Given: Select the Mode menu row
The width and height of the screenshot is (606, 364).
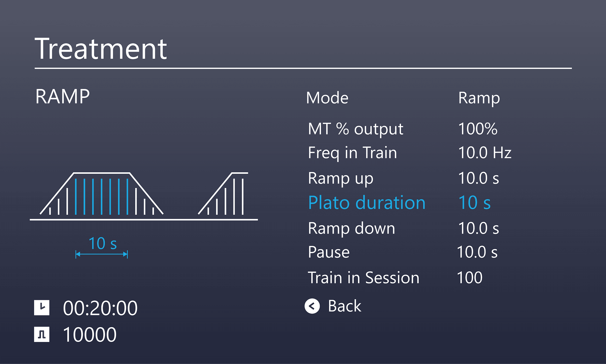Looking at the screenshot, I should click(403, 98).
